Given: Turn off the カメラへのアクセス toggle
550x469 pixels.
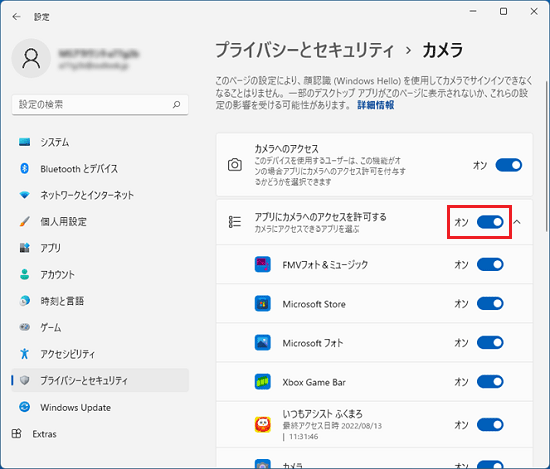Looking at the screenshot, I should point(509,165).
